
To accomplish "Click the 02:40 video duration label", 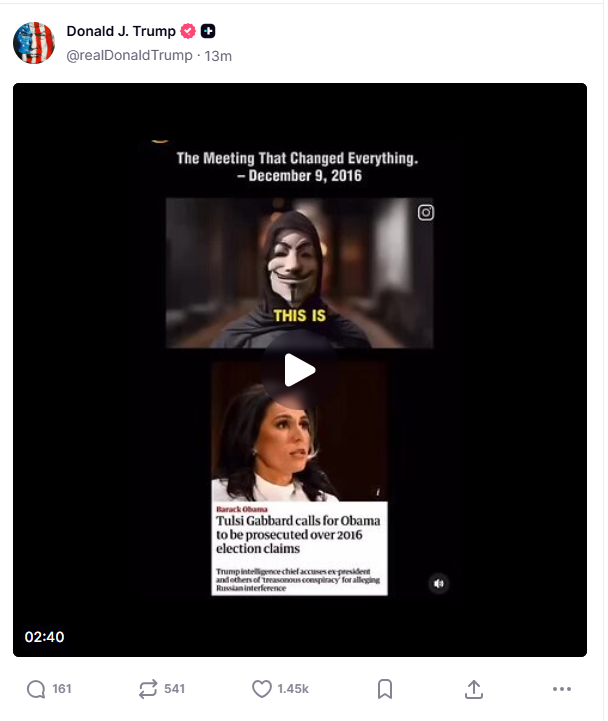I will coord(44,637).
